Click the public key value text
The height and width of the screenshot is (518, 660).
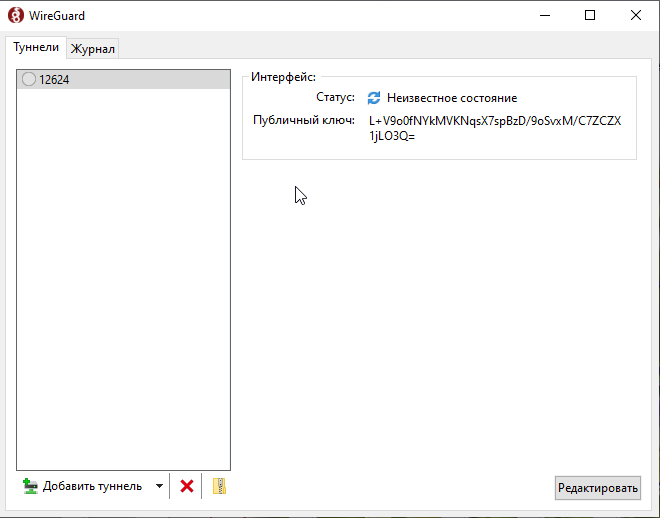[x=495, y=128]
